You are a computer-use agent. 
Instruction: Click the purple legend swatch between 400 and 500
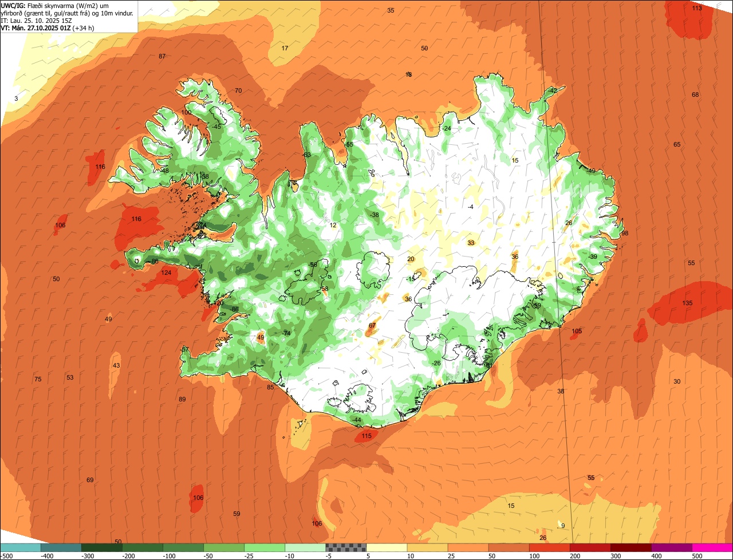pos(672,547)
